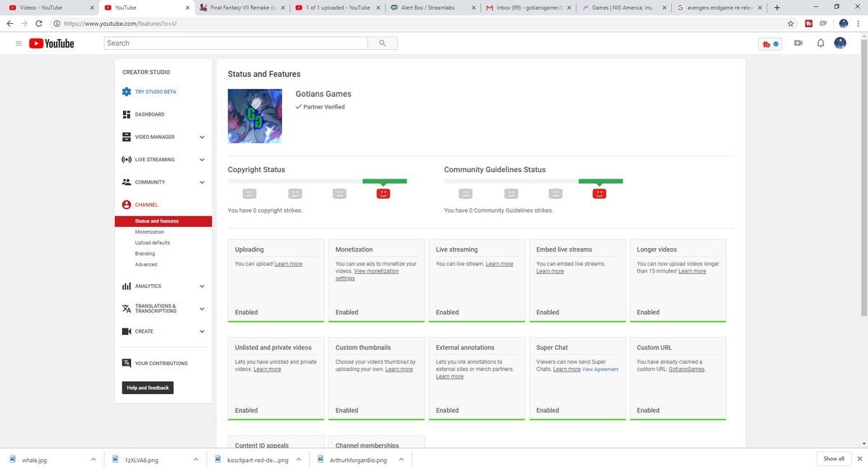This screenshot has width=868, height=470.
Task: Expand the Analytics section
Action: click(x=202, y=286)
